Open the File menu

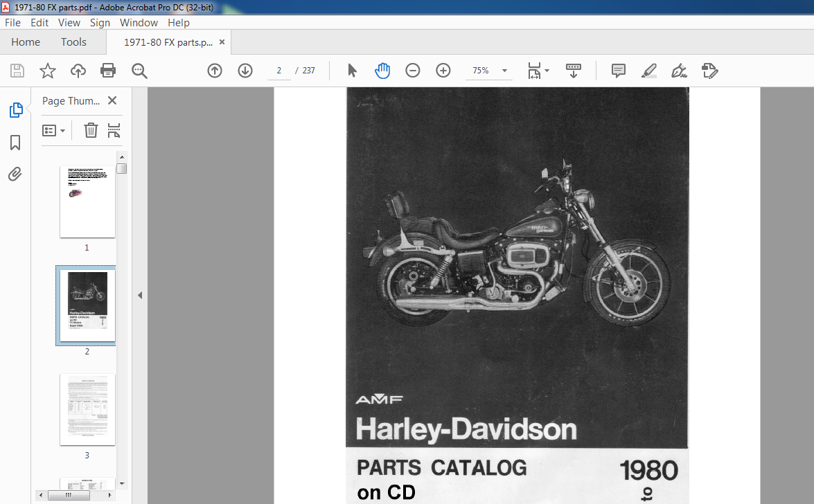pos(12,23)
